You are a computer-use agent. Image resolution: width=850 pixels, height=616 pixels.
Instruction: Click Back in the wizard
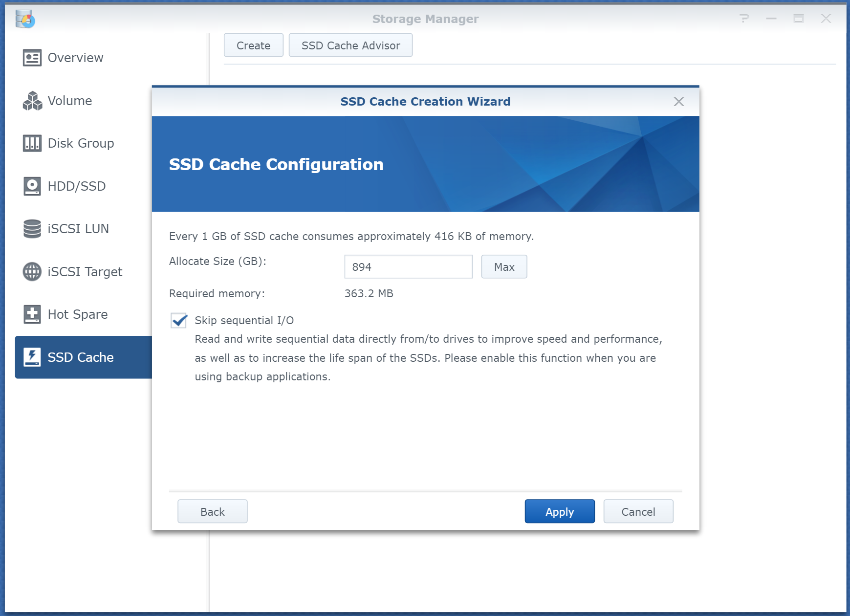(x=213, y=512)
